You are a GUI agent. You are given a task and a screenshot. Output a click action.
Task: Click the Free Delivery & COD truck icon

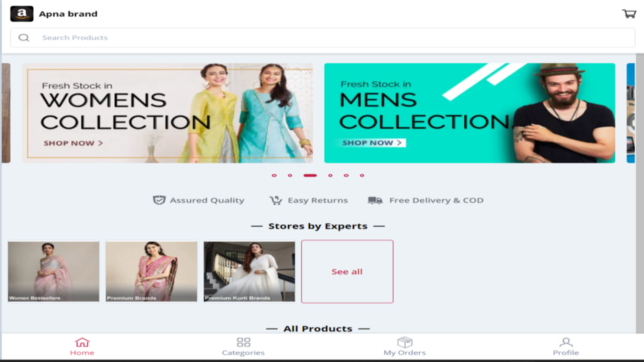pyautogui.click(x=375, y=200)
